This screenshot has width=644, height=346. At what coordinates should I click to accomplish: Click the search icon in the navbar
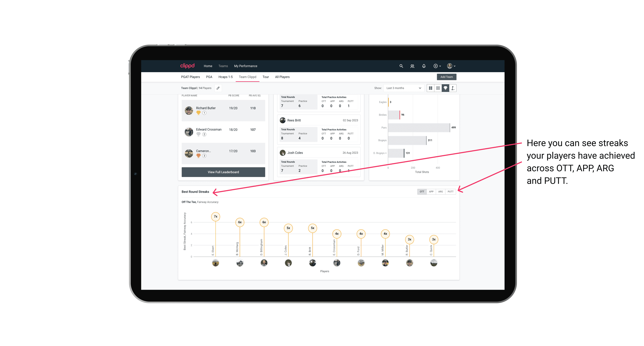(401, 66)
